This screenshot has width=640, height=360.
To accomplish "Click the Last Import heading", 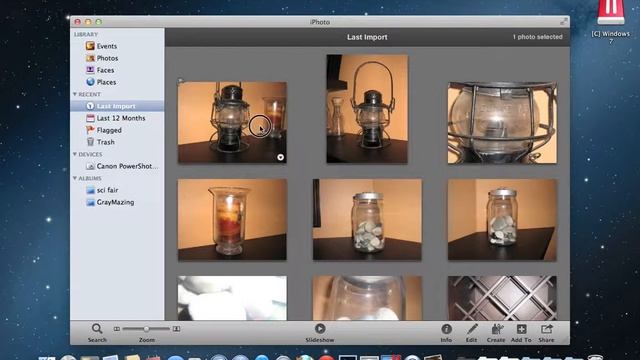I will [x=367, y=37].
